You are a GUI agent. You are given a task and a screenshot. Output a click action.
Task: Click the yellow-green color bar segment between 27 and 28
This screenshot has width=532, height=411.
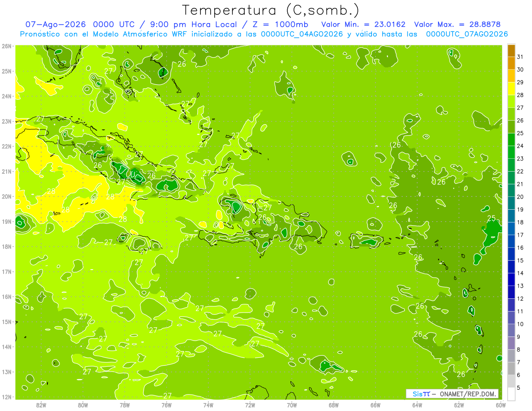click(511, 101)
